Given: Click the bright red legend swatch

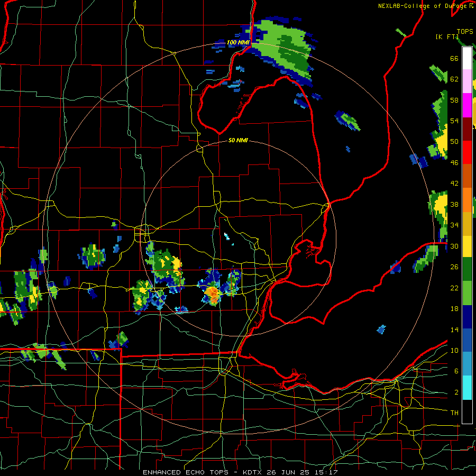Looking at the screenshot, I should [x=467, y=152].
